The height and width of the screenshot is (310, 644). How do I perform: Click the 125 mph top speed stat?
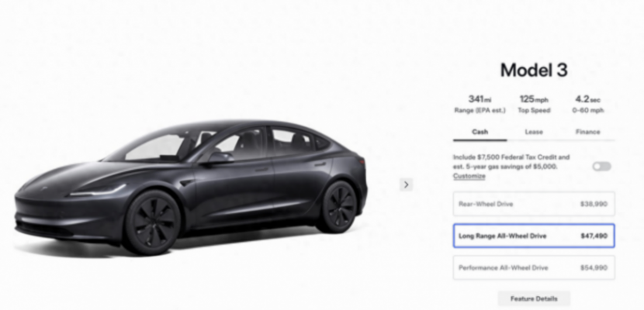point(534,104)
